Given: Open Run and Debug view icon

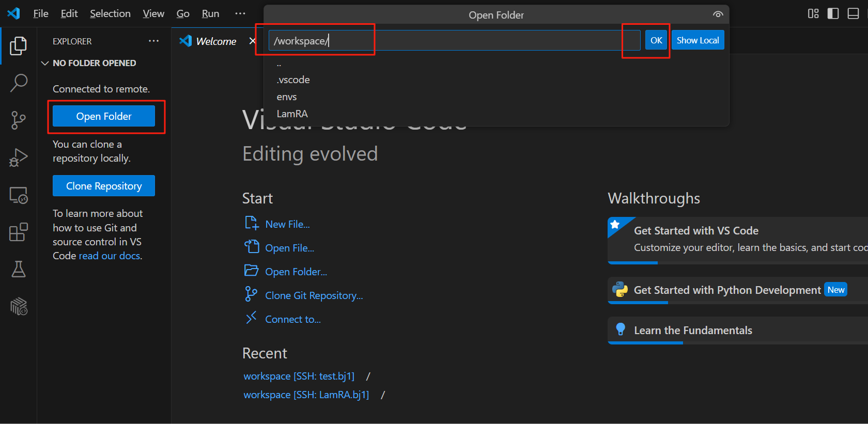Looking at the screenshot, I should pos(19,158).
